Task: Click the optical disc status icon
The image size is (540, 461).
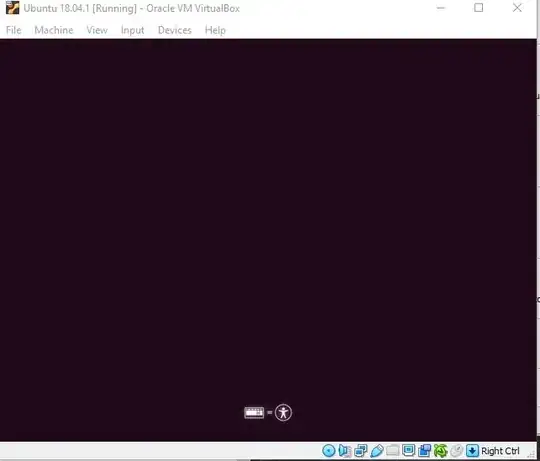Action: tap(329, 450)
